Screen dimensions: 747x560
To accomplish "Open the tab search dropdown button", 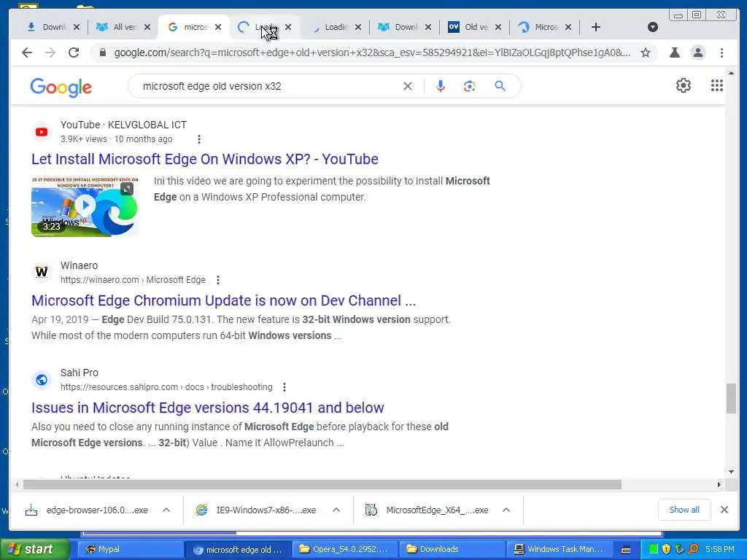I will coord(653,27).
